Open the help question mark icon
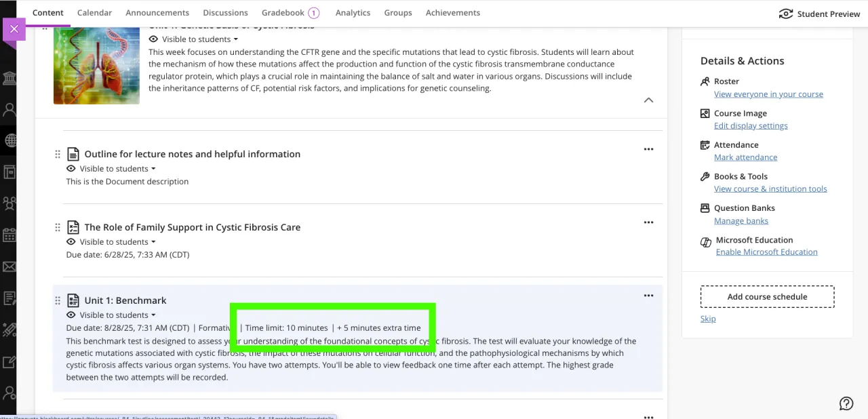 (846, 403)
